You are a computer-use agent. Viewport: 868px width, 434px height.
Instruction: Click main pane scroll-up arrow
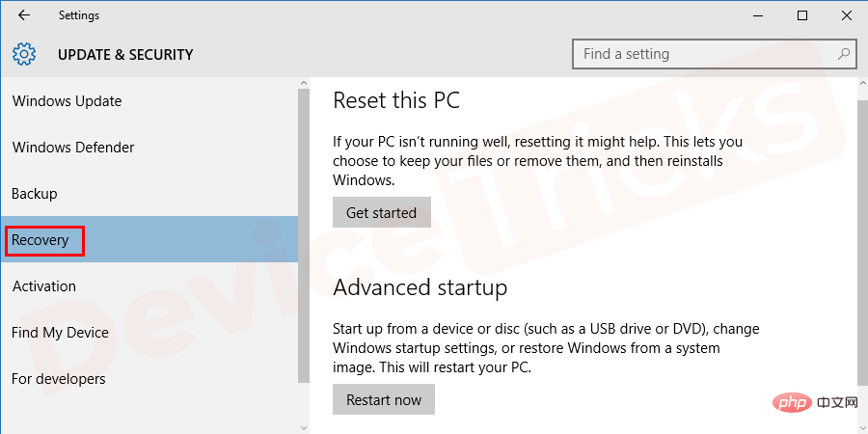(x=862, y=83)
